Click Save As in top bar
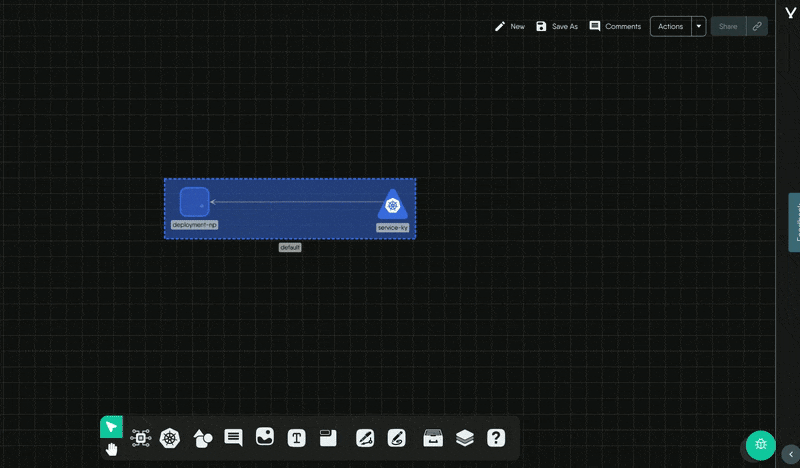This screenshot has width=800, height=468. (557, 26)
